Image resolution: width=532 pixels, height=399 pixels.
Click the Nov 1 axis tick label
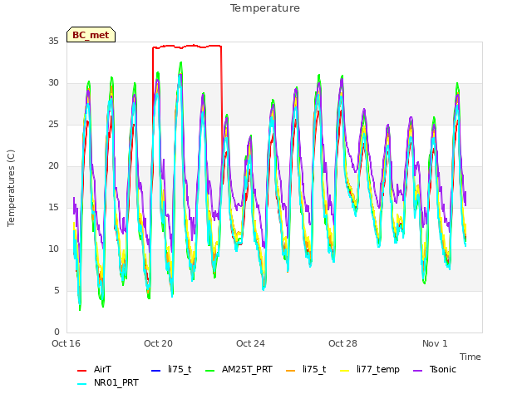435,343
